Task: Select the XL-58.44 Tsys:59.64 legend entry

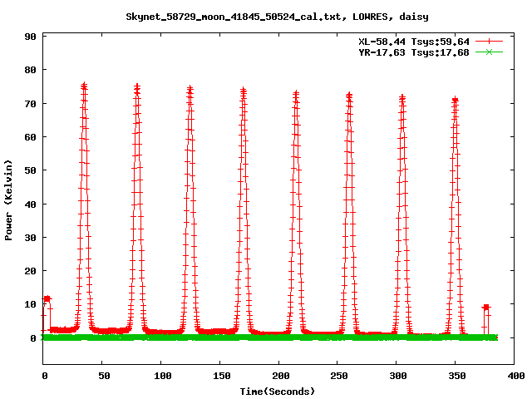Action: 414,42
